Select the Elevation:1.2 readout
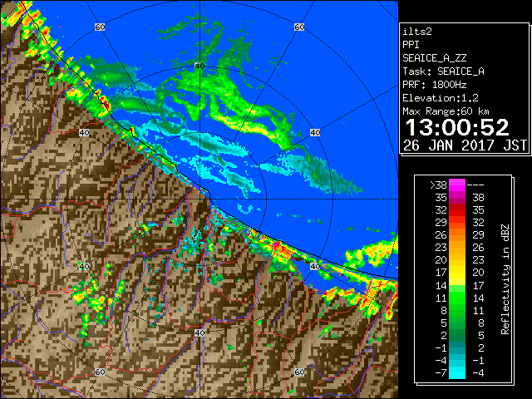 pyautogui.click(x=441, y=98)
